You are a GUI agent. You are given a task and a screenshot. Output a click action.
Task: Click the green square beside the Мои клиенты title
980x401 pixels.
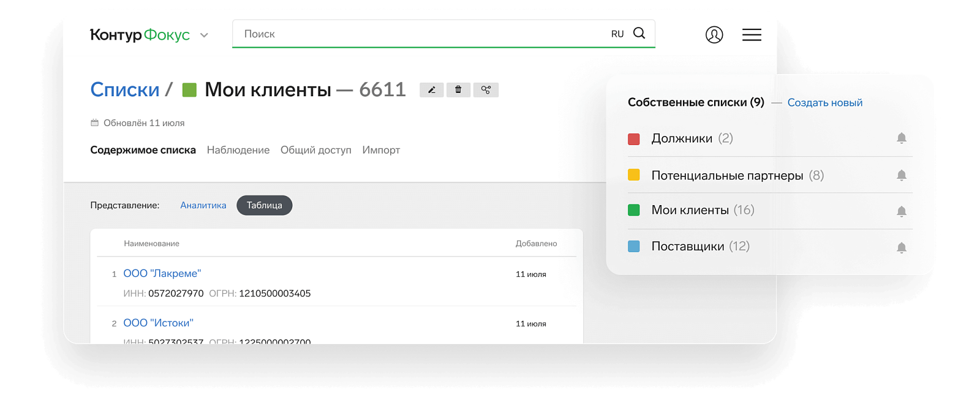click(190, 90)
